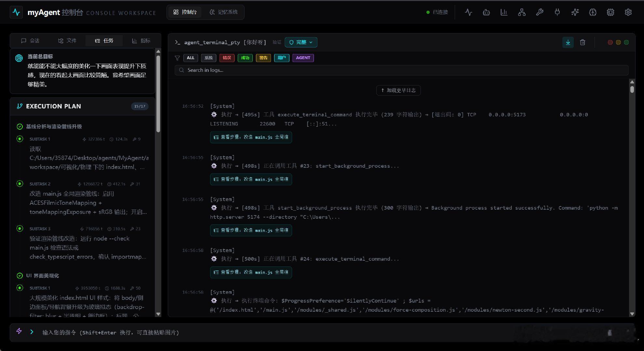Screen dimensions: 644x351
Task: Toggle the 成功 log filter
Action: tap(245, 58)
